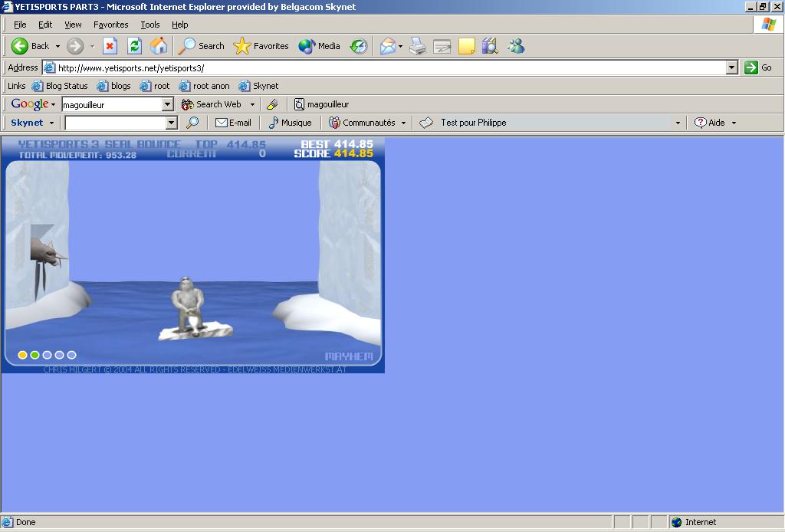
Task: Go back with the Back arrow icon
Action: tap(19, 46)
